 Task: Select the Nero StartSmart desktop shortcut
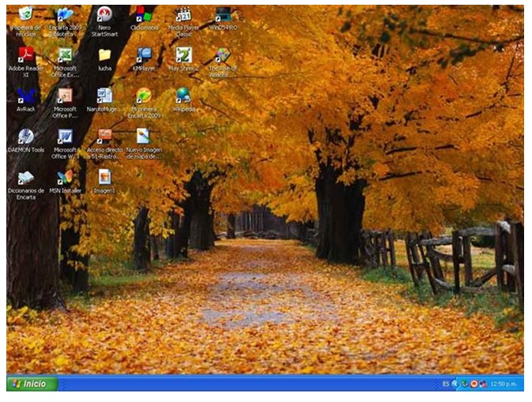pos(104,15)
